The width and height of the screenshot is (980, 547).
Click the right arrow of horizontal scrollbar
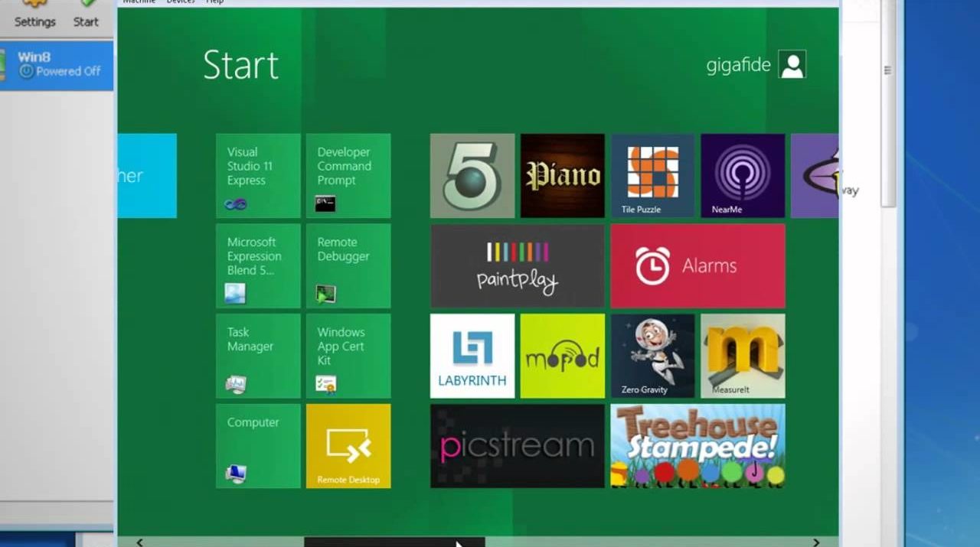(816, 542)
